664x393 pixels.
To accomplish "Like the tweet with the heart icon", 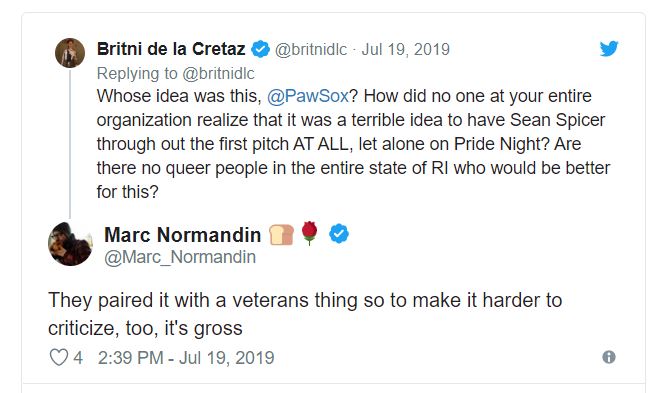I will tap(59, 357).
